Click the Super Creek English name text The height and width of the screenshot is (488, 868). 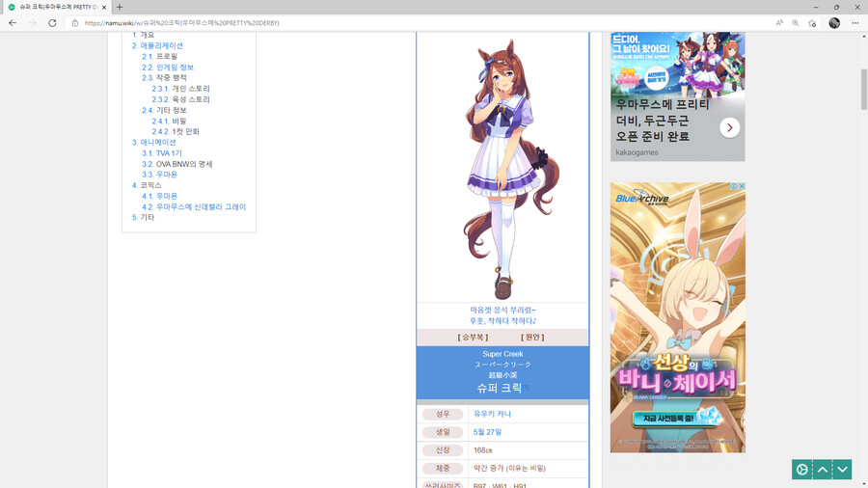pyautogui.click(x=502, y=354)
